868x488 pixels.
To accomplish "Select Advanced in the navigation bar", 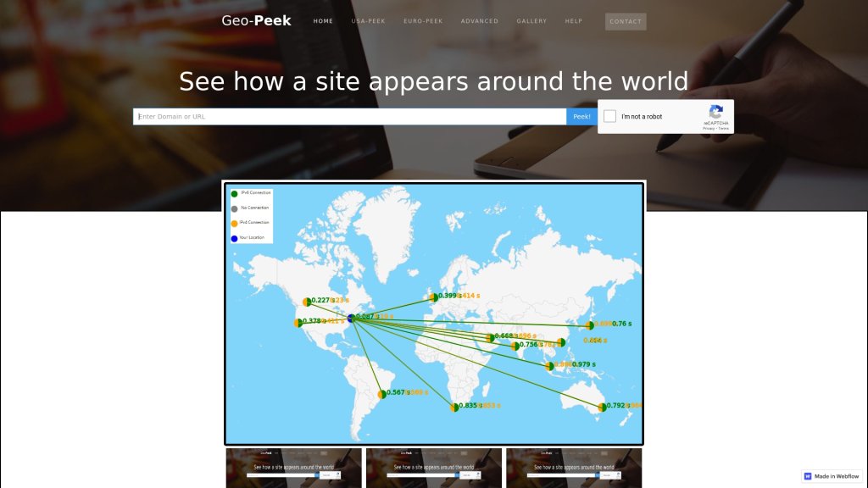I will click(480, 21).
